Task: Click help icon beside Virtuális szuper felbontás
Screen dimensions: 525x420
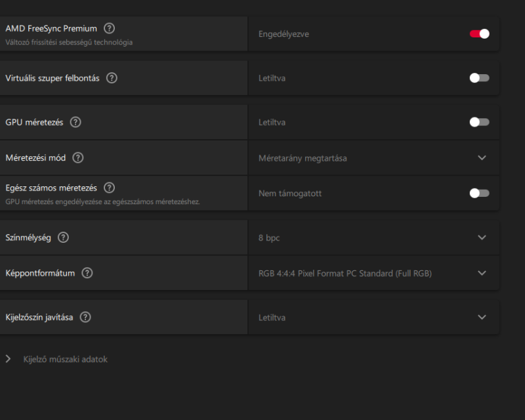Action: tap(112, 78)
